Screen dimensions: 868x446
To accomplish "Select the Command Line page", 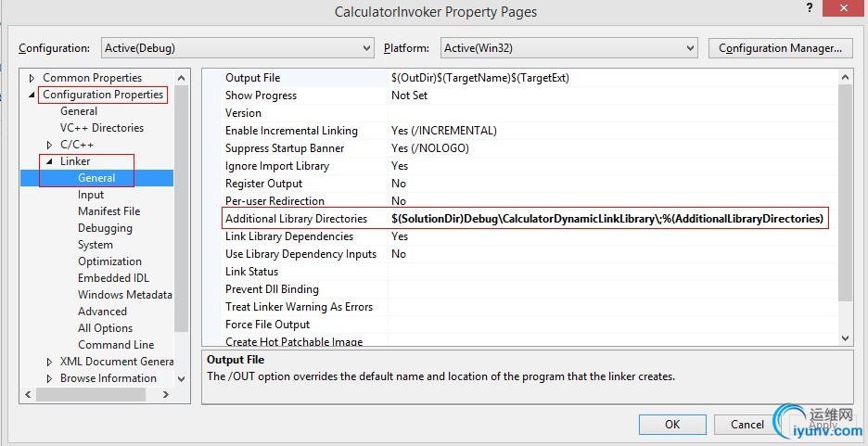I will tap(116, 345).
